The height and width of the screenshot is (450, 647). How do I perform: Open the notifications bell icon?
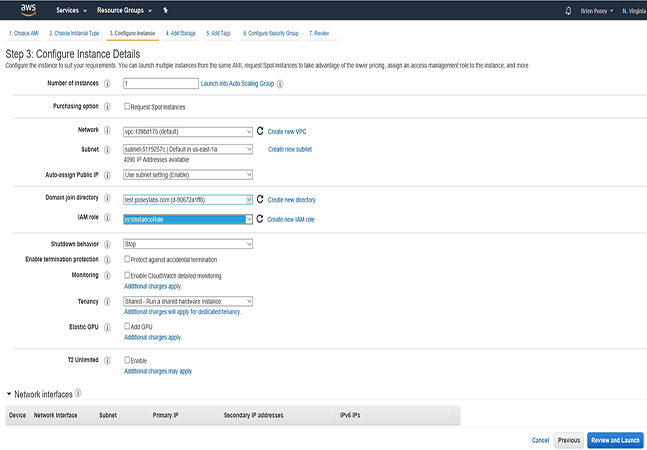(x=569, y=10)
